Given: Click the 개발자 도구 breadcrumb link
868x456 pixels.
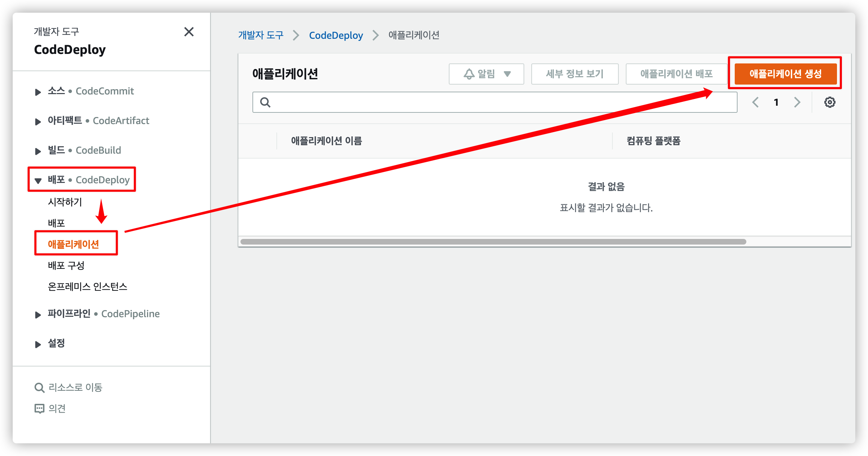Looking at the screenshot, I should point(261,35).
